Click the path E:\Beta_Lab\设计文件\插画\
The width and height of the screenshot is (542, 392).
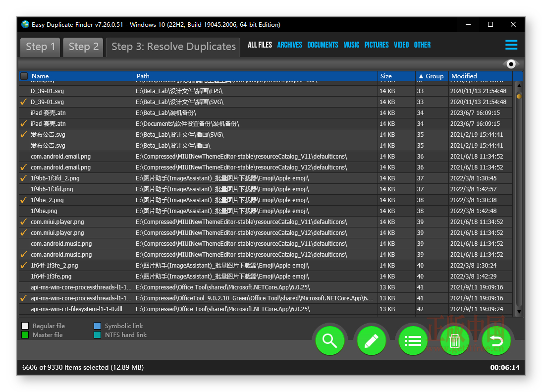[x=173, y=146]
